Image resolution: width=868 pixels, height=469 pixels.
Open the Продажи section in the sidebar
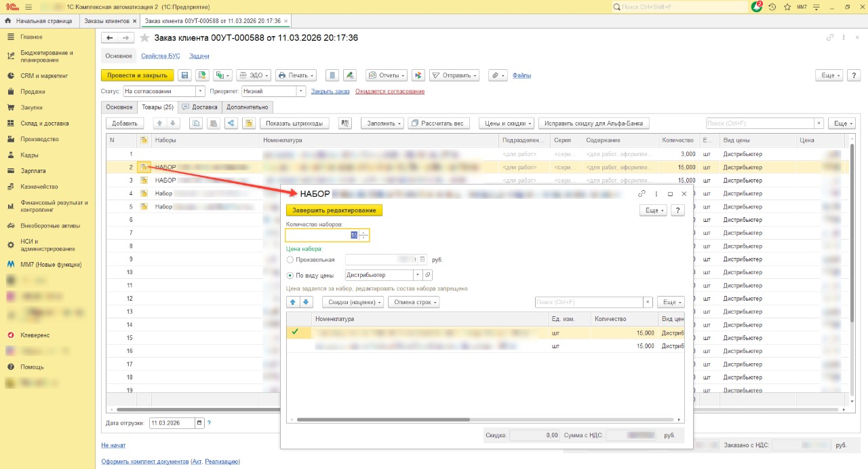pyautogui.click(x=33, y=92)
